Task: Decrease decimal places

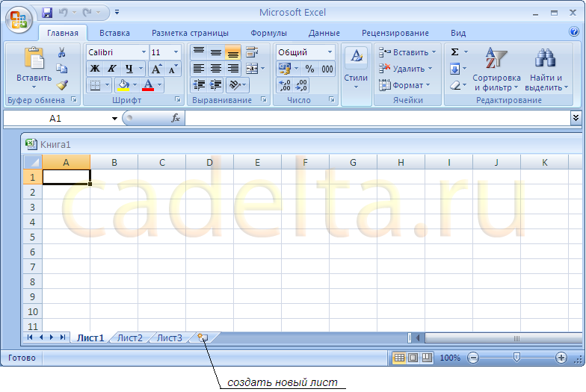Action: click(x=301, y=85)
